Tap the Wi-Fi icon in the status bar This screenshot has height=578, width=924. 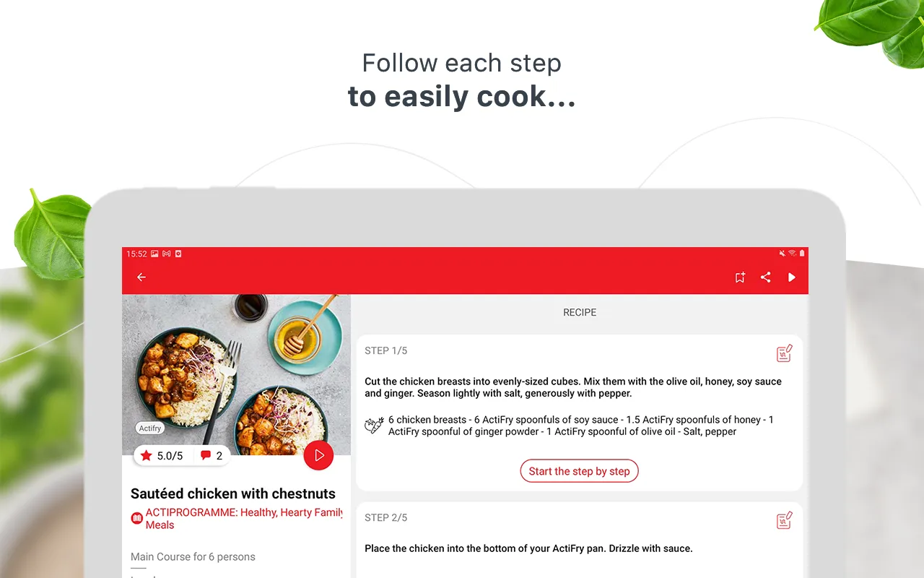click(x=792, y=254)
